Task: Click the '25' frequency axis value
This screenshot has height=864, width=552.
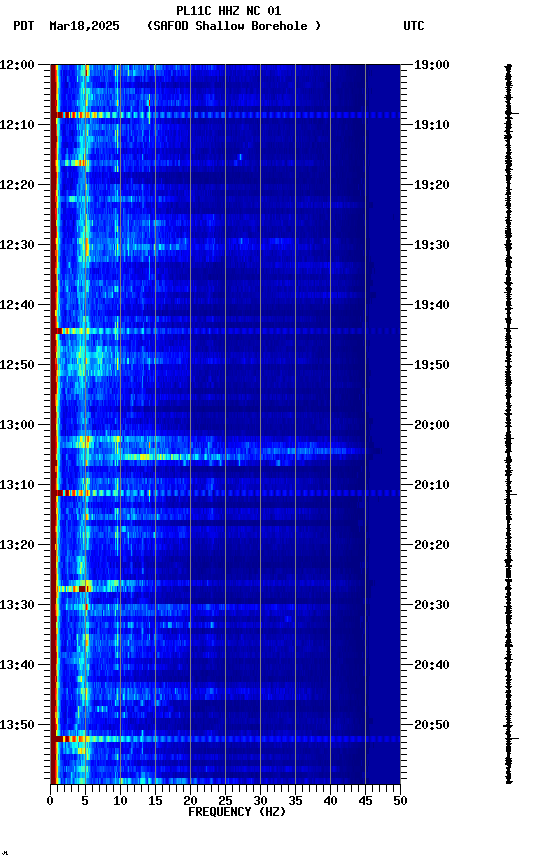Action: tap(225, 801)
